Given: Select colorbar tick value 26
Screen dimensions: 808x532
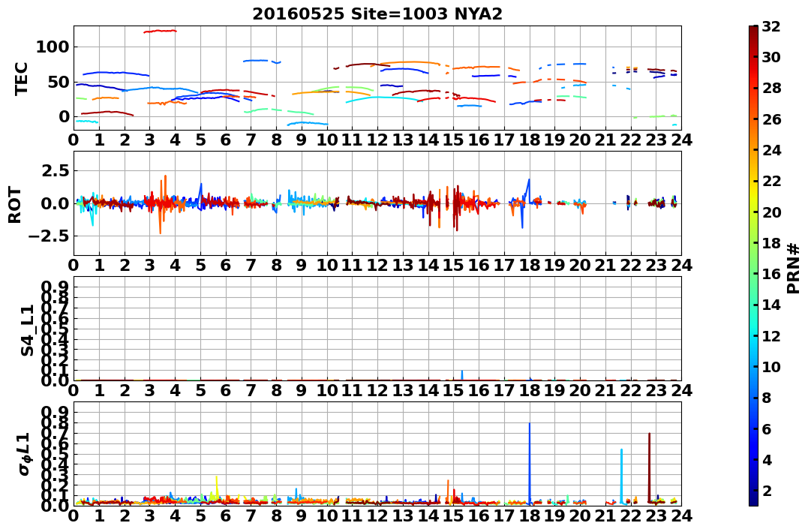Looking at the screenshot, I should tap(771, 119).
